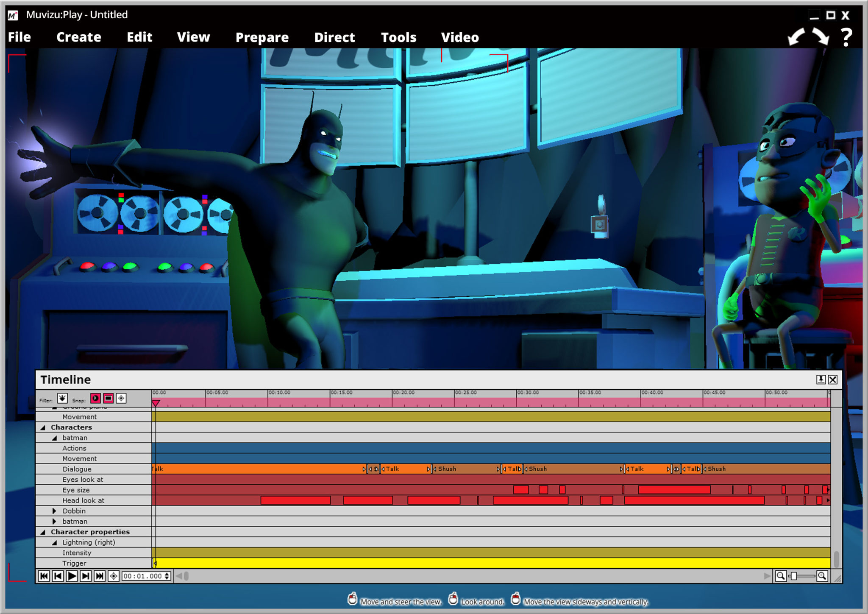Jump to start of timeline
The width and height of the screenshot is (868, 614).
pyautogui.click(x=44, y=576)
